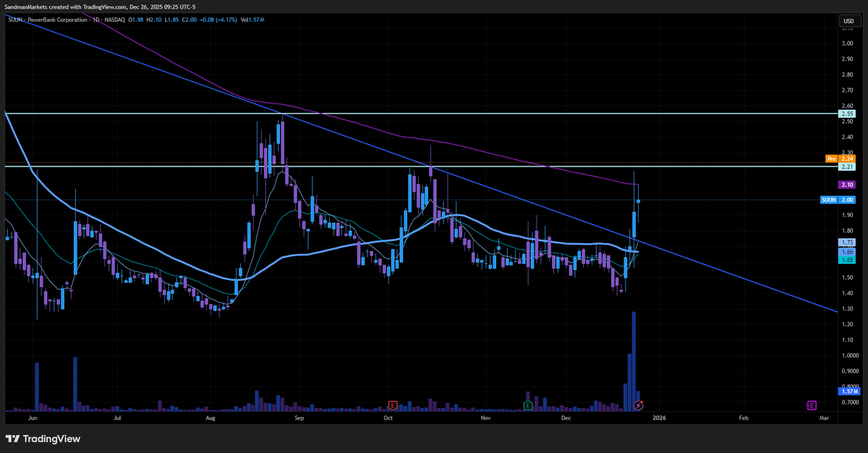Image resolution: width=868 pixels, height=453 pixels.
Task: Click the 2026 label on time axis
Action: coord(659,418)
